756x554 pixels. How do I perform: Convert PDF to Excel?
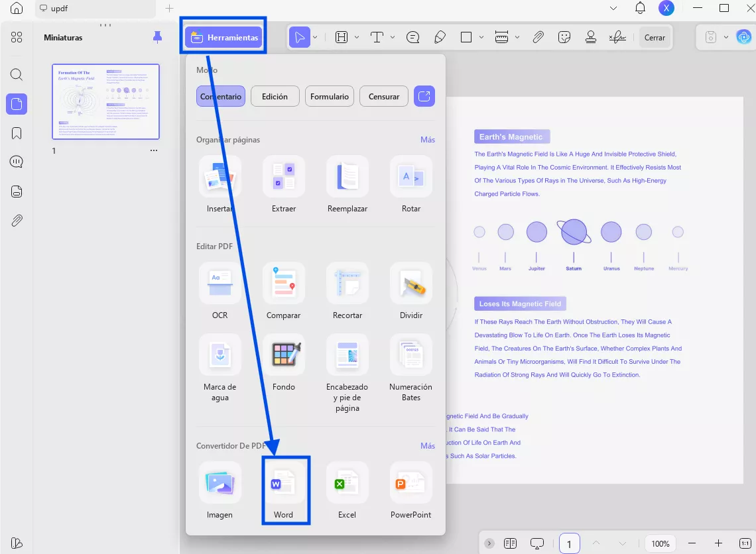347,491
